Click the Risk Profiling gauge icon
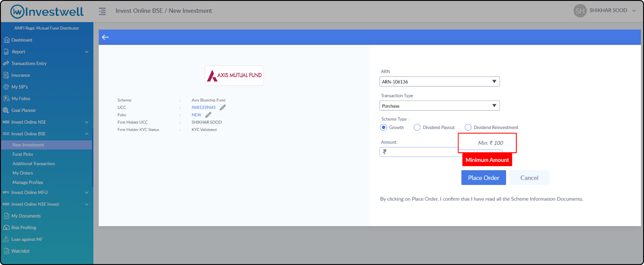 tap(6, 228)
